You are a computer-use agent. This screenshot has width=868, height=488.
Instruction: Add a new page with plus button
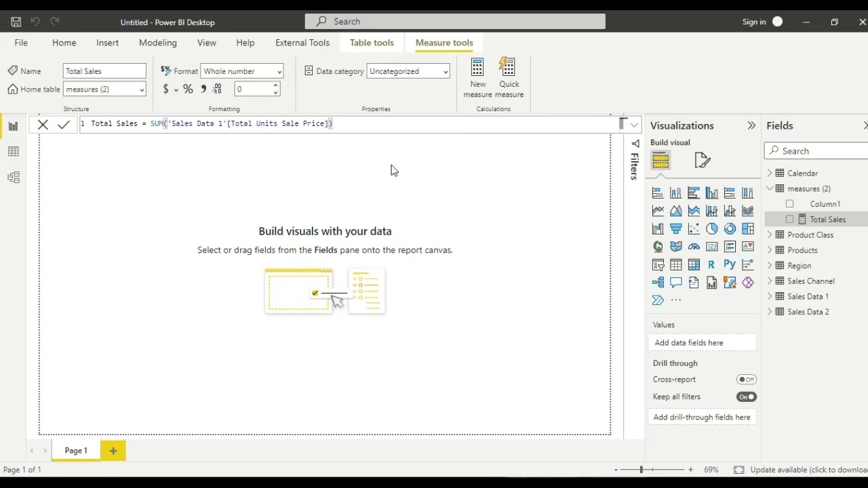click(x=113, y=451)
